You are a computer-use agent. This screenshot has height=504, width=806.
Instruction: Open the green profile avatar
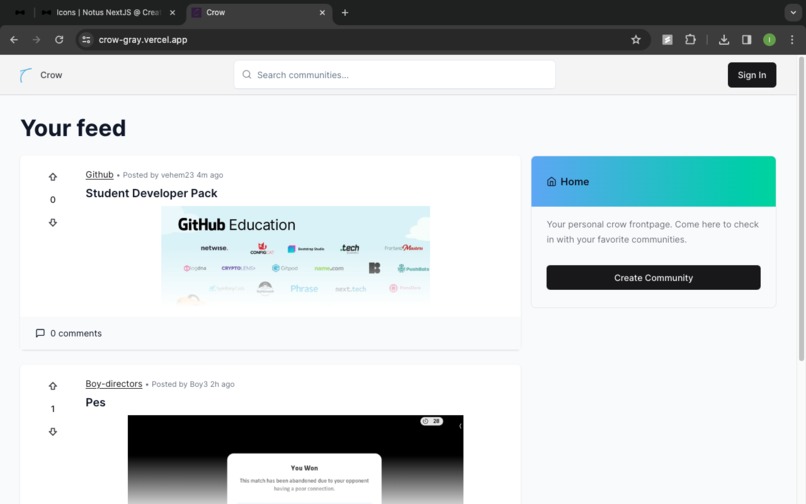tap(769, 40)
